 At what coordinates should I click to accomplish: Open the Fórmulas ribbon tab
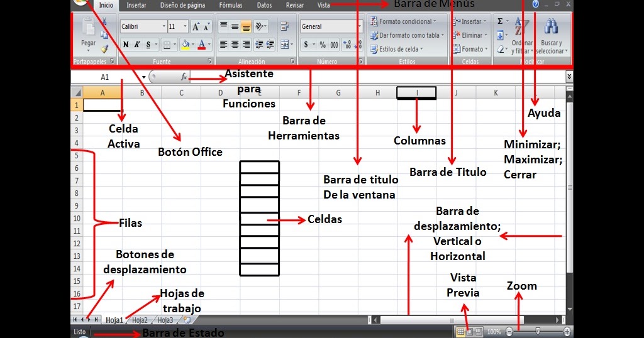click(230, 5)
